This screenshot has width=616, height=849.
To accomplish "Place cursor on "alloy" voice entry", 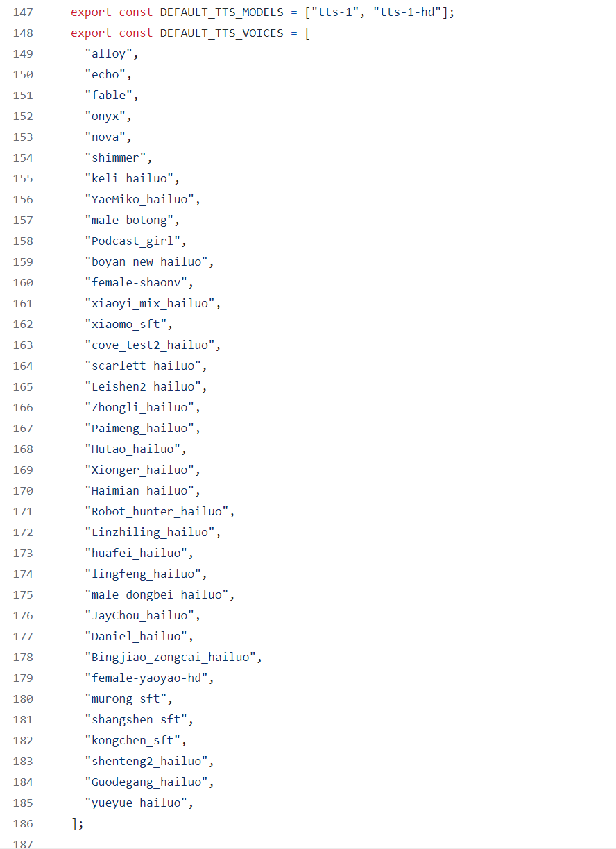I will click(x=110, y=54).
